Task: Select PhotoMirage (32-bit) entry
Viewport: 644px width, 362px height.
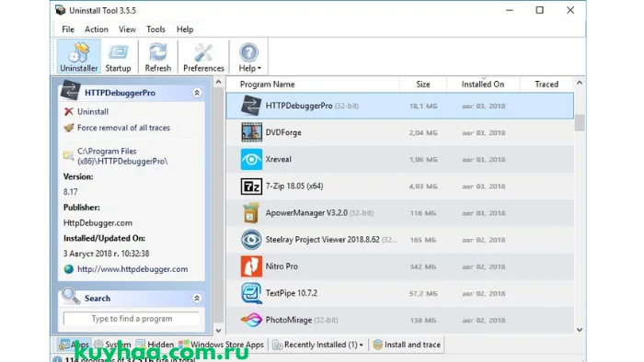Action: [x=302, y=320]
